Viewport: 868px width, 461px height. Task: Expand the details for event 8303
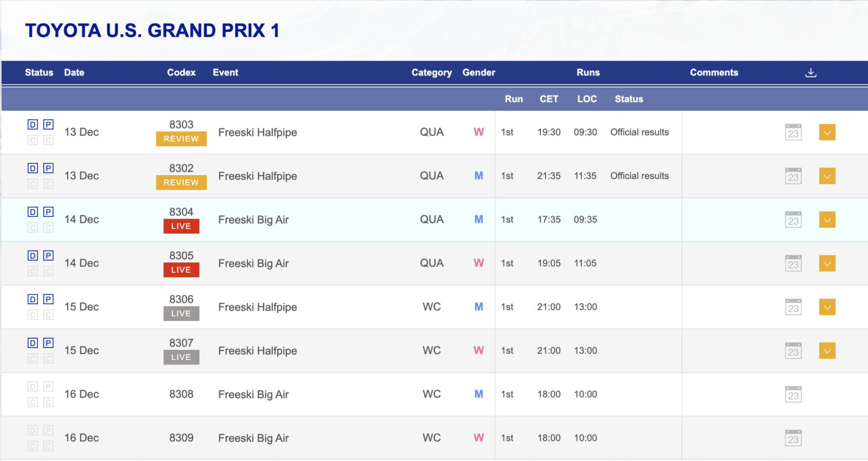point(827,132)
